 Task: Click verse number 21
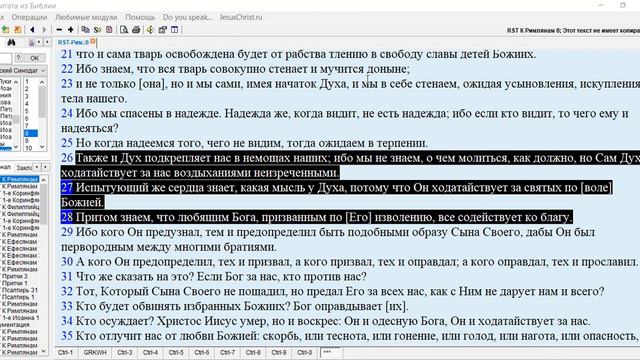point(67,54)
